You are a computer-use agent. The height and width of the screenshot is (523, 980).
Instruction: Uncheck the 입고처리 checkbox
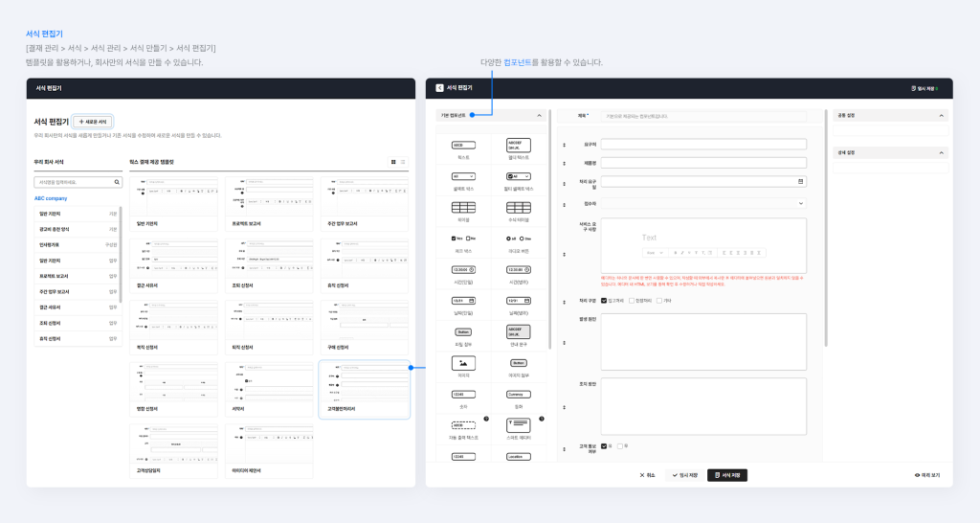[x=603, y=300]
